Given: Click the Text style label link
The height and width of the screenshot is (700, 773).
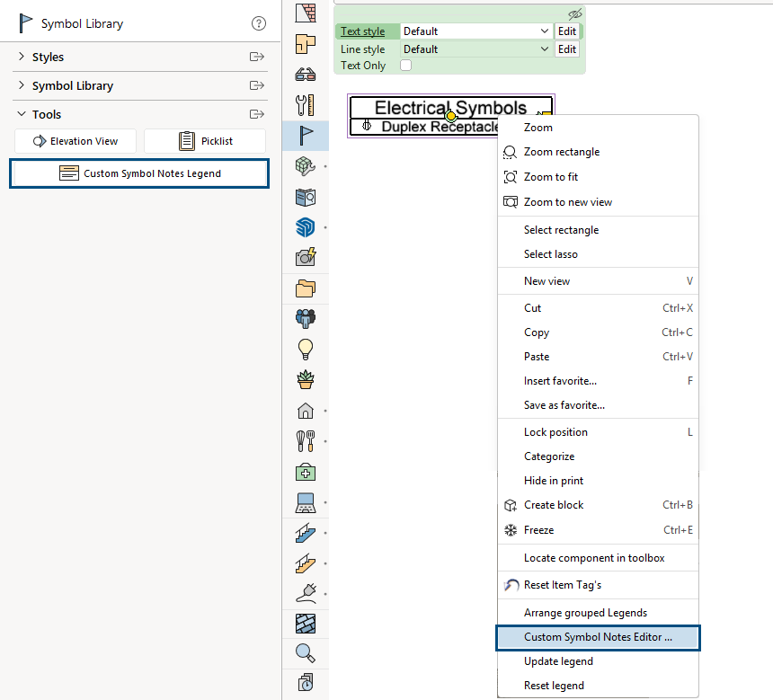Looking at the screenshot, I should coord(363,31).
